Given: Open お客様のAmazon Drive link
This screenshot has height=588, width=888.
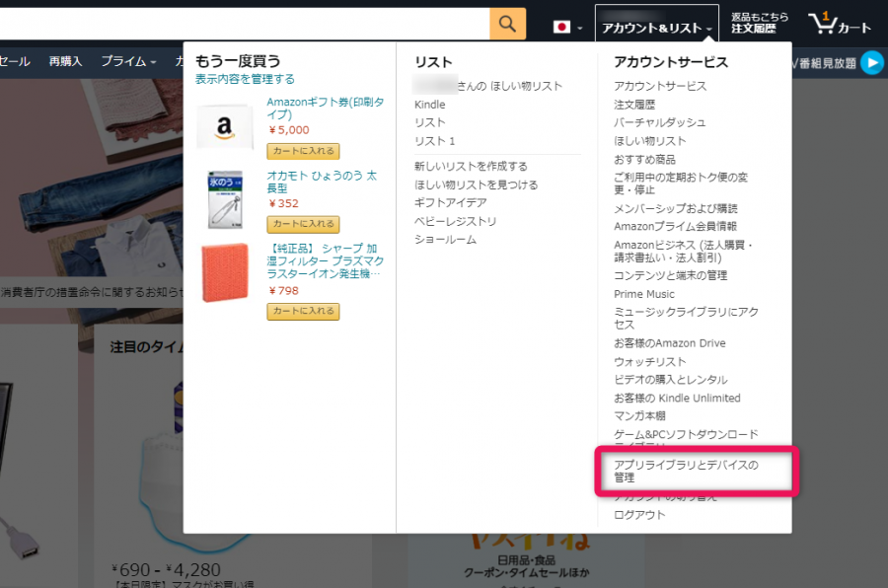Looking at the screenshot, I should tap(669, 343).
